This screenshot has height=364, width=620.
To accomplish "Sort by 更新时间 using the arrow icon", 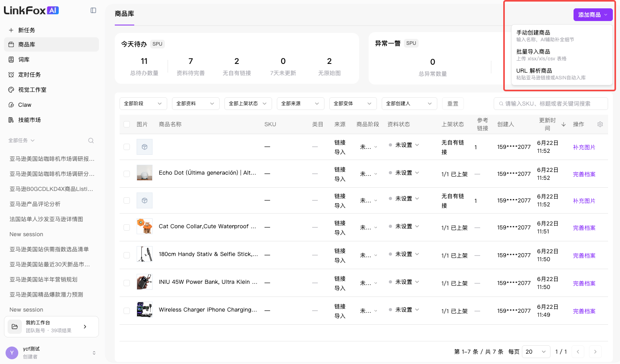I will tap(564, 124).
